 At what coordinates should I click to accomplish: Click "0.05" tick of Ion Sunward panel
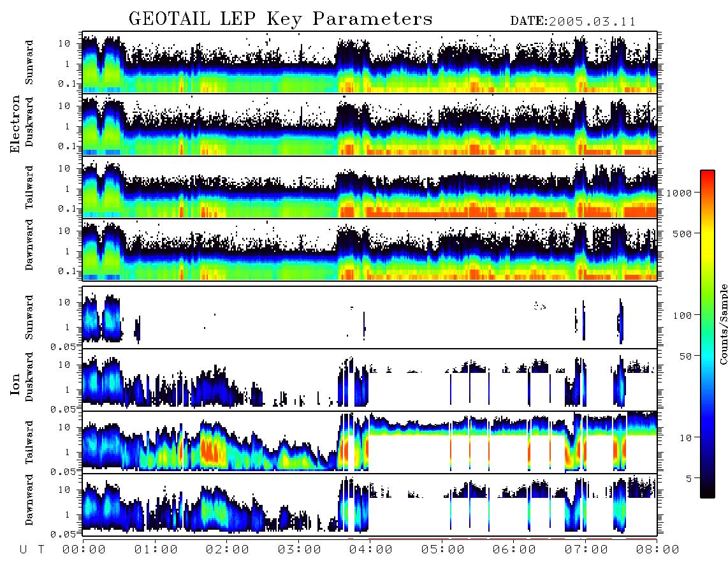63,347
